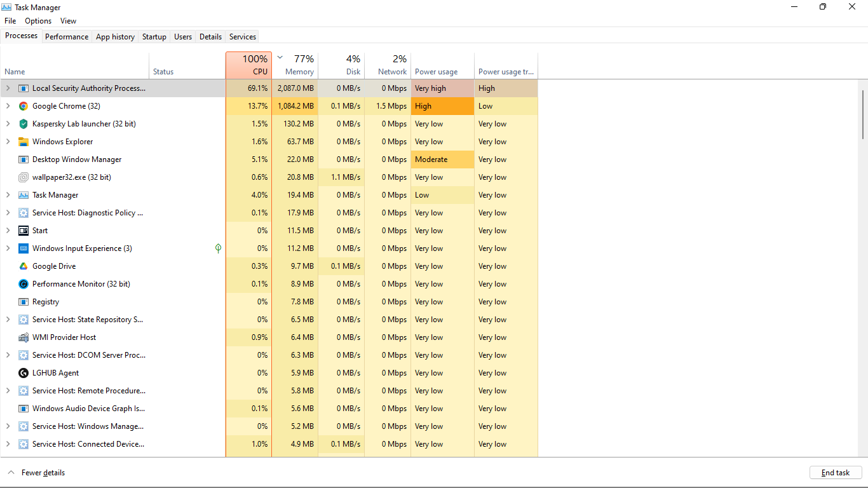This screenshot has width=868, height=488.
Task: Sort by the CPU column header
Action: pyautogui.click(x=248, y=65)
